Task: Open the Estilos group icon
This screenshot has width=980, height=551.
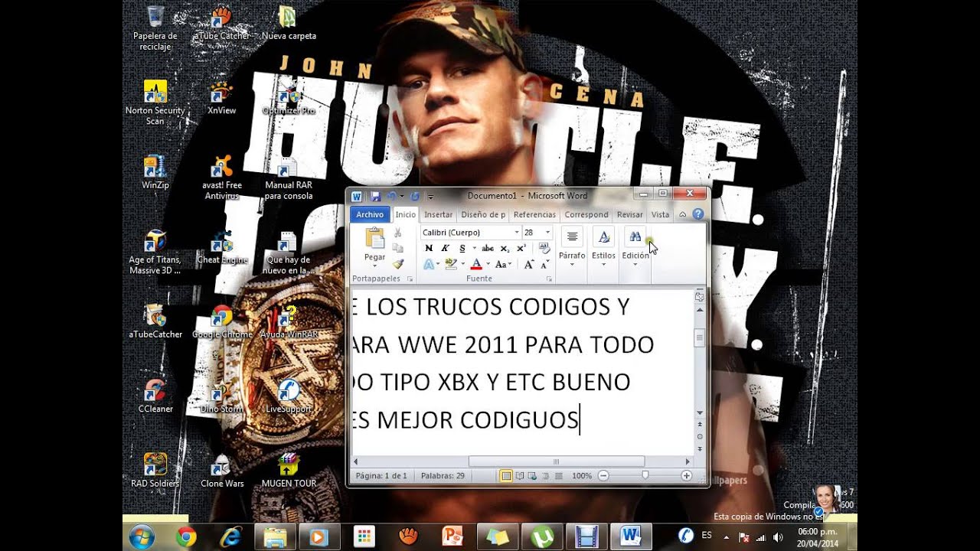Action: 603,237
